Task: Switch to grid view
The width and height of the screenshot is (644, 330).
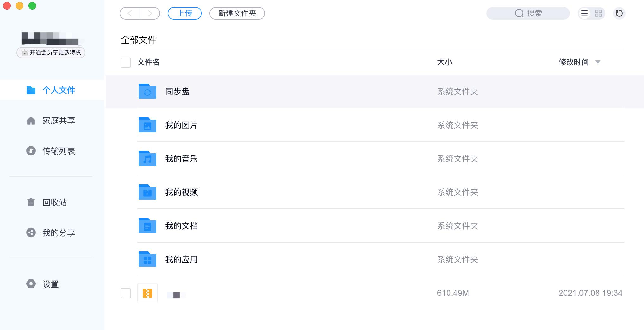Action: (x=598, y=13)
